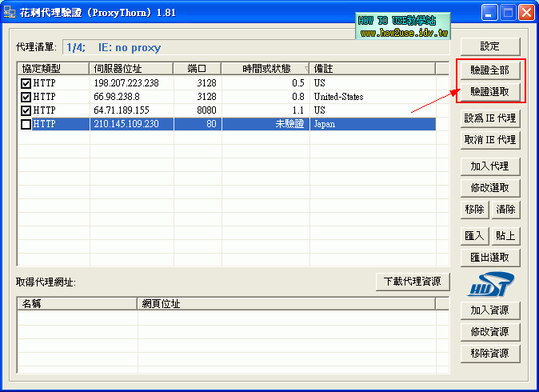Uncheck the 66.98.238.8 proxy checkbox

[x=26, y=97]
